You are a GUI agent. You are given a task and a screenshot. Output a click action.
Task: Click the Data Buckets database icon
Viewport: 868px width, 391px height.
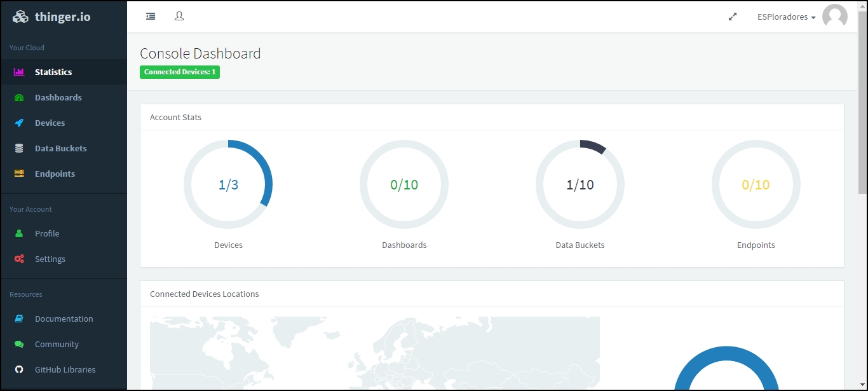click(x=19, y=148)
